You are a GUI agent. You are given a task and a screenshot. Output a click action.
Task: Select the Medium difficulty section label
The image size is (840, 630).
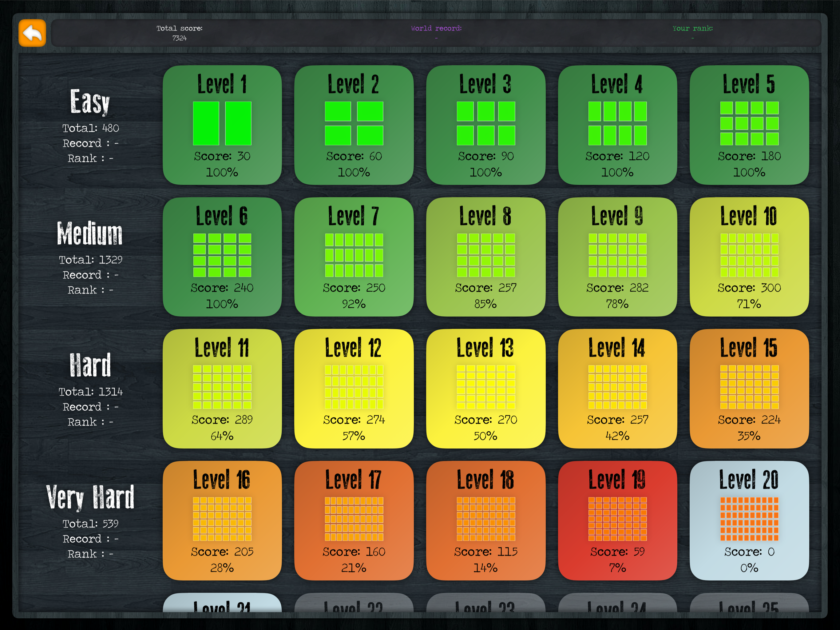pos(90,233)
